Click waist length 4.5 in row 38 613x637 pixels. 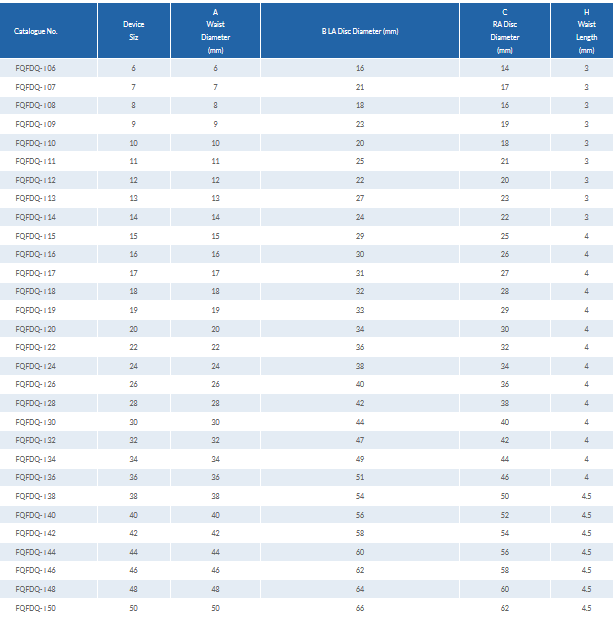[x=586, y=496]
